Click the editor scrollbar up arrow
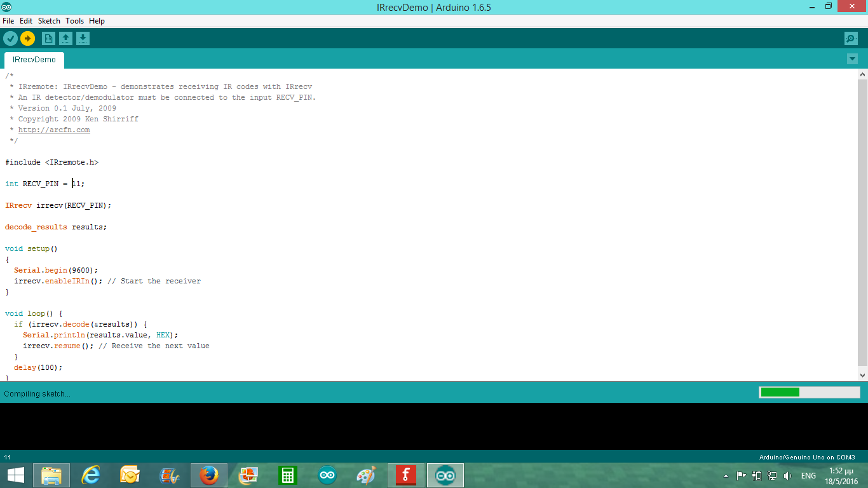Viewport: 868px width, 488px height. coord(862,74)
